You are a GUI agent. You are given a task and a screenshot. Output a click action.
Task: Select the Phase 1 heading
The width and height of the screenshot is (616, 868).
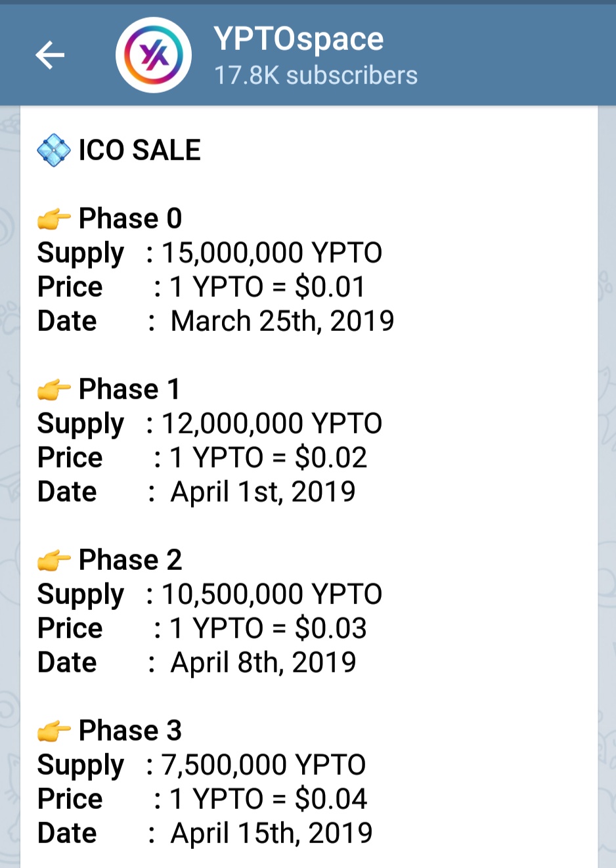[129, 389]
